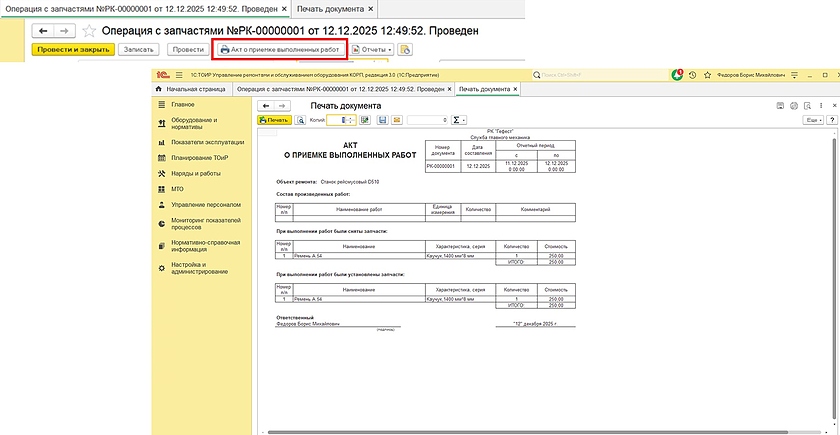The width and height of the screenshot is (840, 435).
Task: Open Планирование ТОиР section in sidebar
Action: click(x=198, y=158)
